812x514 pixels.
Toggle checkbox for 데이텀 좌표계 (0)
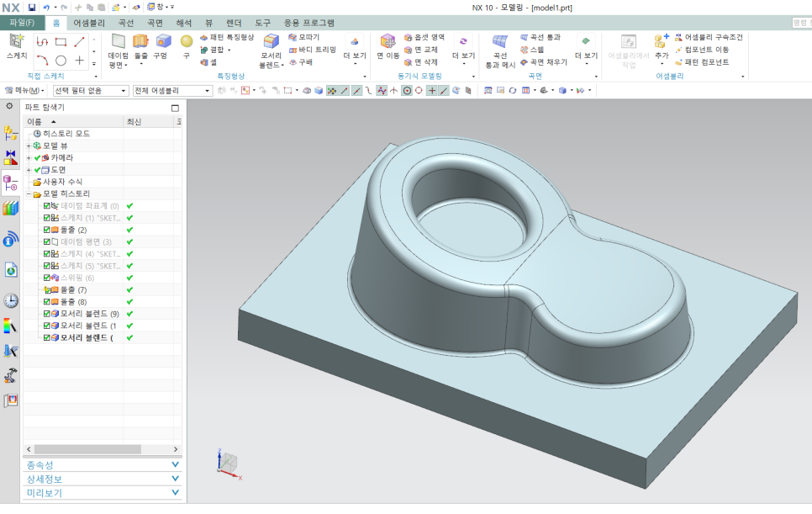pyautogui.click(x=46, y=206)
